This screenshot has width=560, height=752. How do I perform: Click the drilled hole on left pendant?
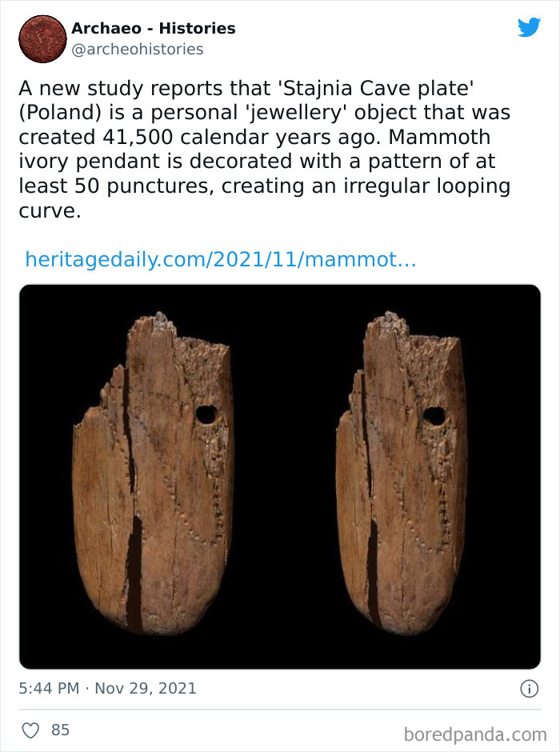206,414
